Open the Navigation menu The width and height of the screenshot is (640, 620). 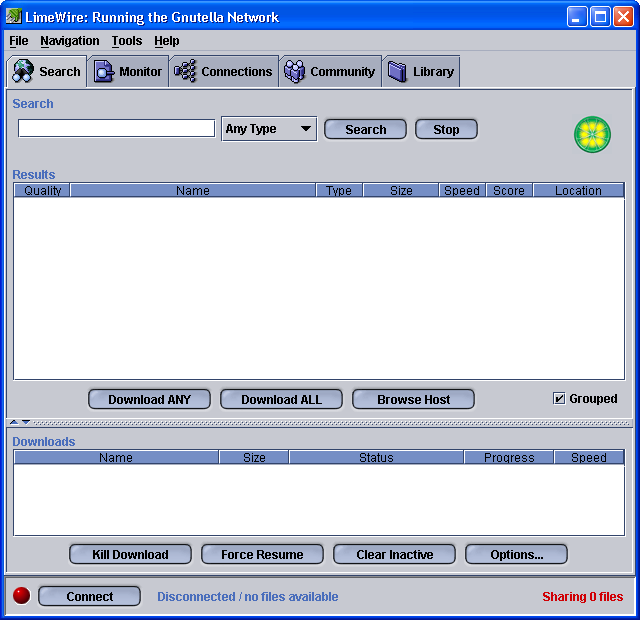[70, 41]
